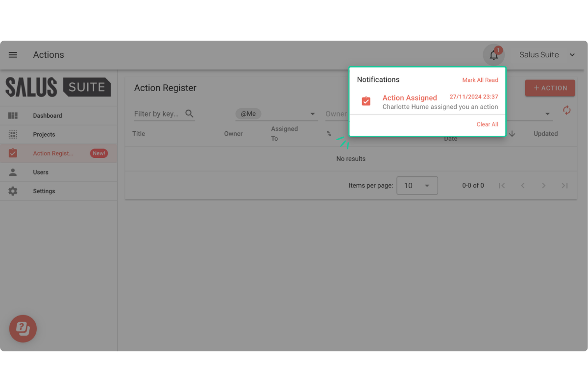The image size is (588, 392).
Task: Click the Action Assigned clipboard icon
Action: [366, 101]
